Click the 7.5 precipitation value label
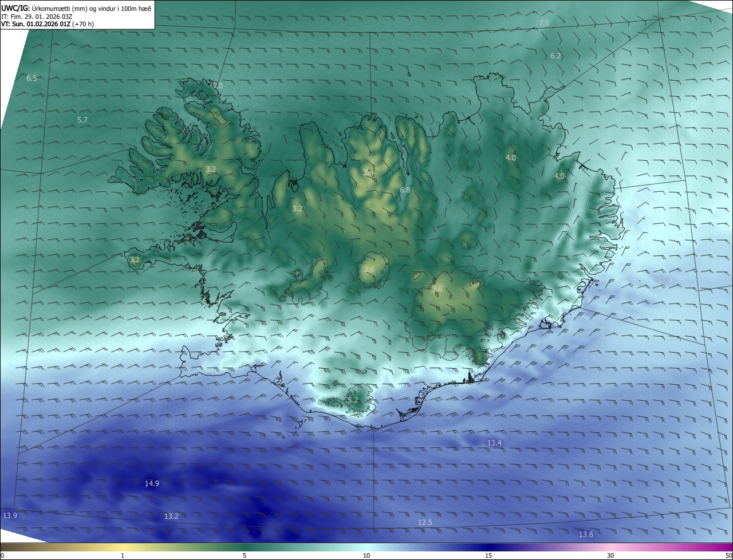Viewport: 733px width, 560px height. coord(544,23)
